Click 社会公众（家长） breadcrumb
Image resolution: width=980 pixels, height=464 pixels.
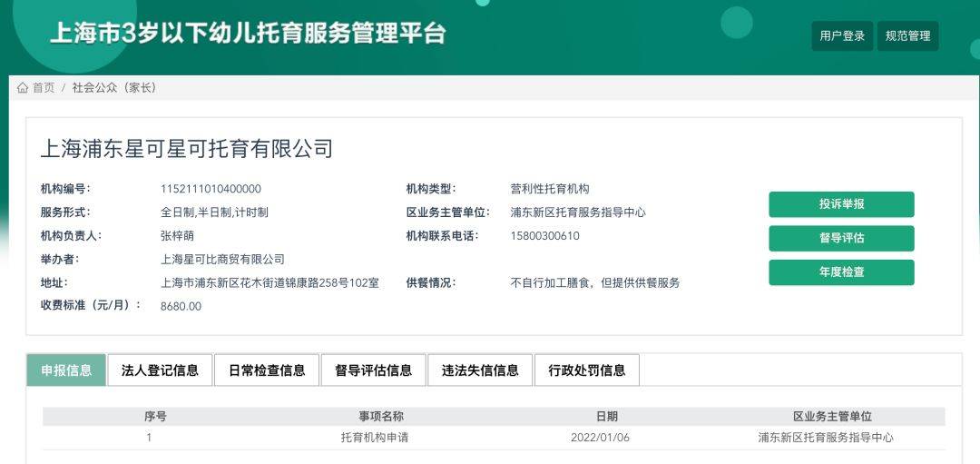click(115, 88)
